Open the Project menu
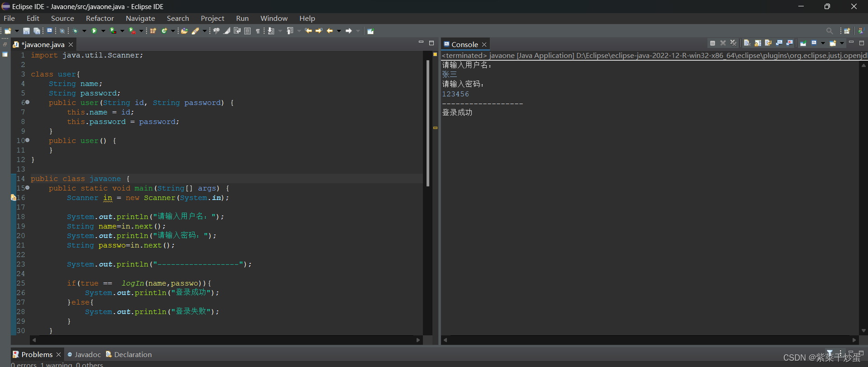 click(x=213, y=18)
